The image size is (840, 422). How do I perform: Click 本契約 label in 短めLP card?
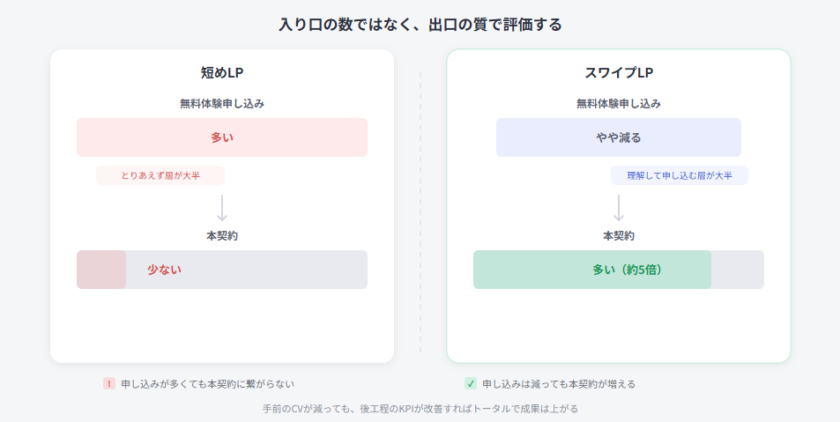pyautogui.click(x=222, y=236)
